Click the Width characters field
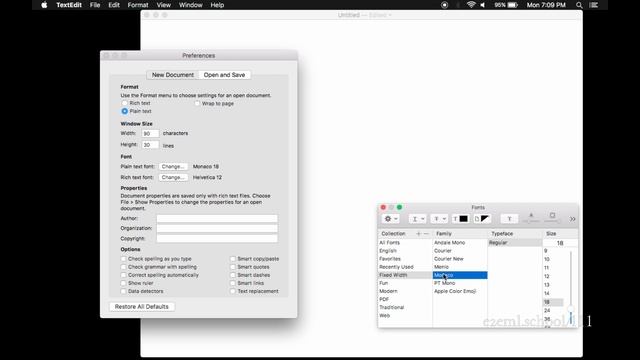Image resolution: width=640 pixels, height=360 pixels. [150, 133]
